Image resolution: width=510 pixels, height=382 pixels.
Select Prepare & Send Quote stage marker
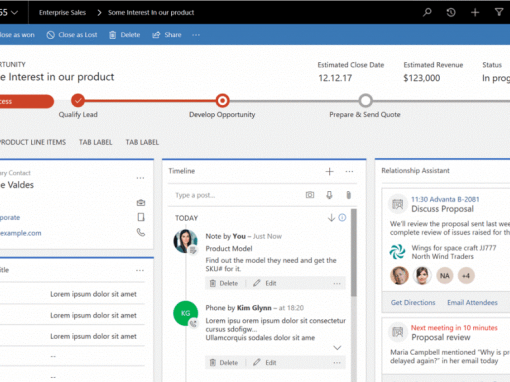click(366, 100)
